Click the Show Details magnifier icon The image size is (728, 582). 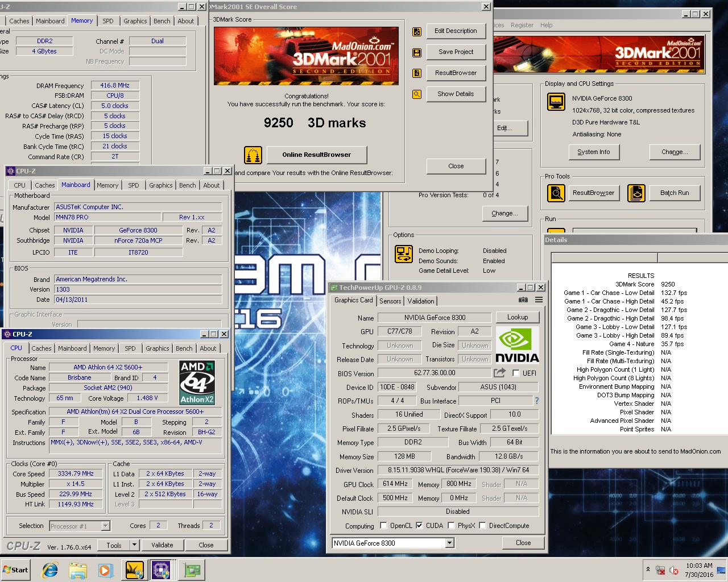(417, 94)
